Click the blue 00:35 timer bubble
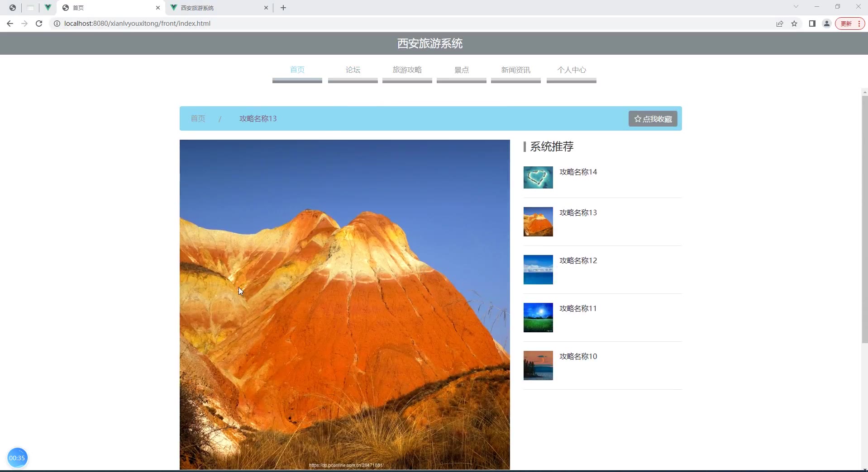The image size is (868, 472). pyautogui.click(x=17, y=458)
